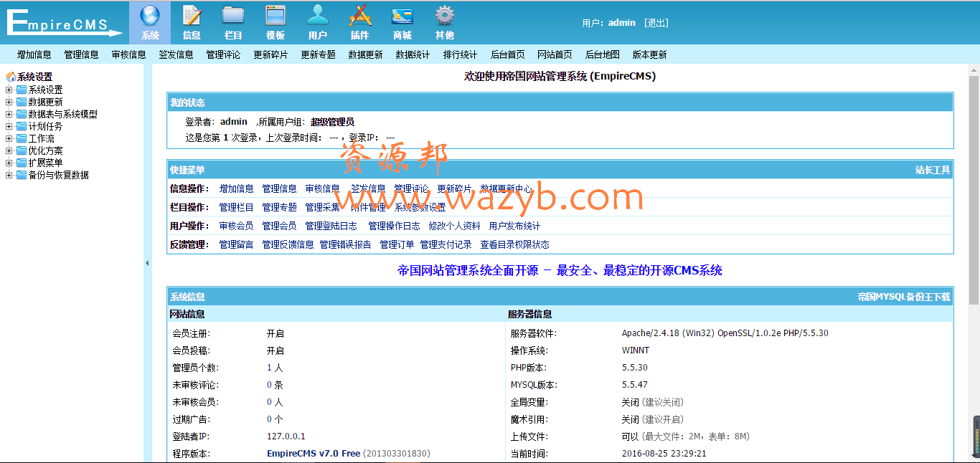Open 更新碎片 in the submenu bar
Screen dimensions: 980x463
[271, 54]
